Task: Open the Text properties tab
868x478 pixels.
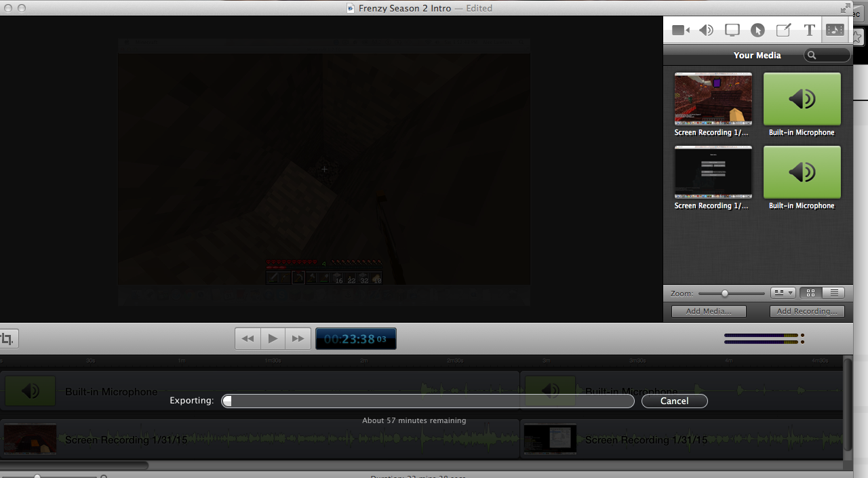Action: click(x=809, y=30)
